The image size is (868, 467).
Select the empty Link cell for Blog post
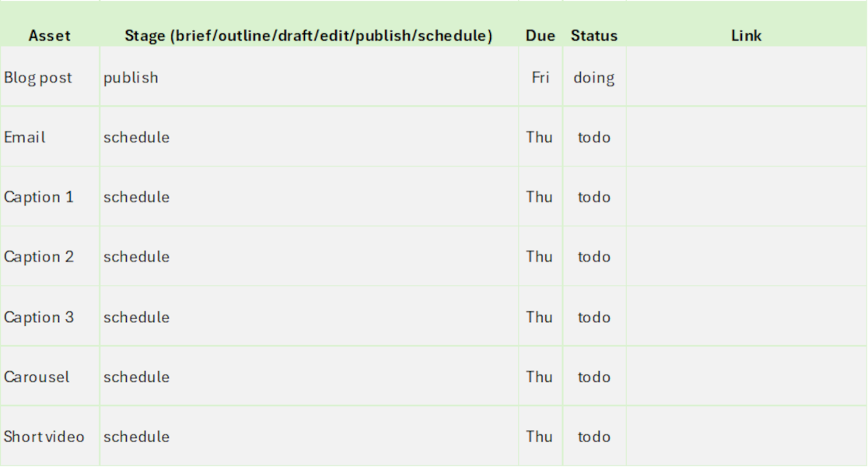tap(746, 76)
